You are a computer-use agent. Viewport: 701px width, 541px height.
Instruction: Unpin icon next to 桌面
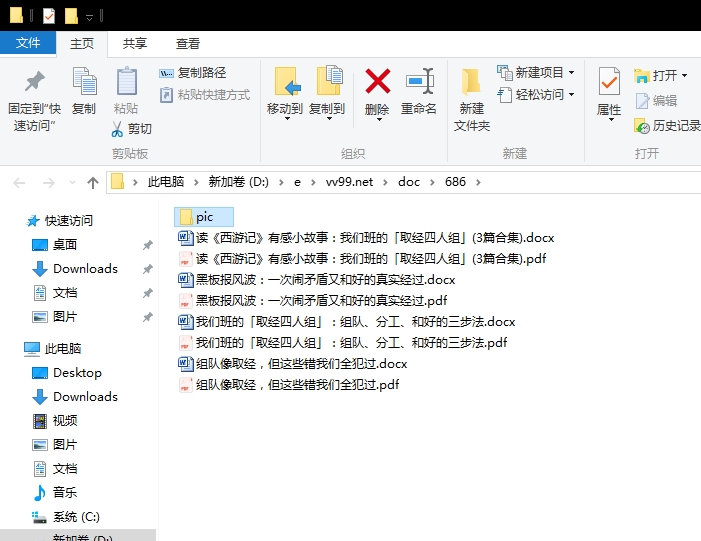coord(148,245)
